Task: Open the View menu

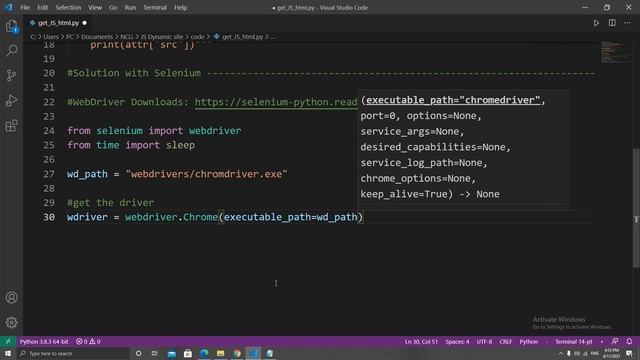Action: pyautogui.click(x=95, y=7)
